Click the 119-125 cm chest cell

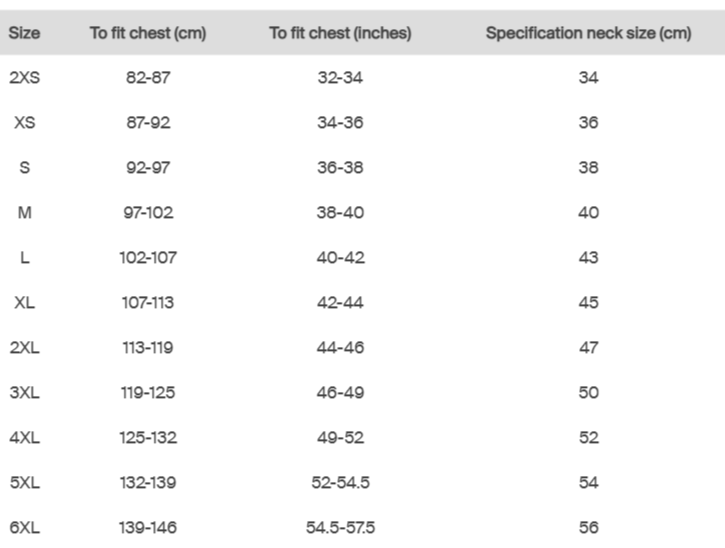[x=148, y=393]
